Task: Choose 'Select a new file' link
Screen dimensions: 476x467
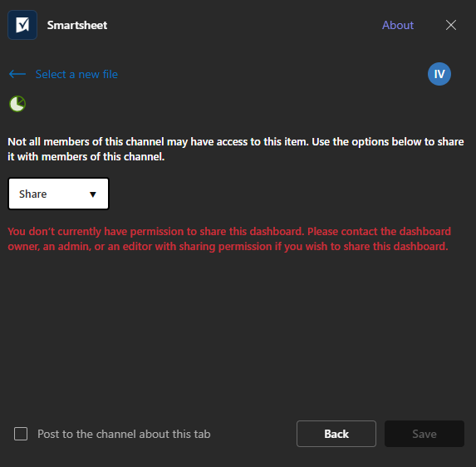Action: [76, 74]
